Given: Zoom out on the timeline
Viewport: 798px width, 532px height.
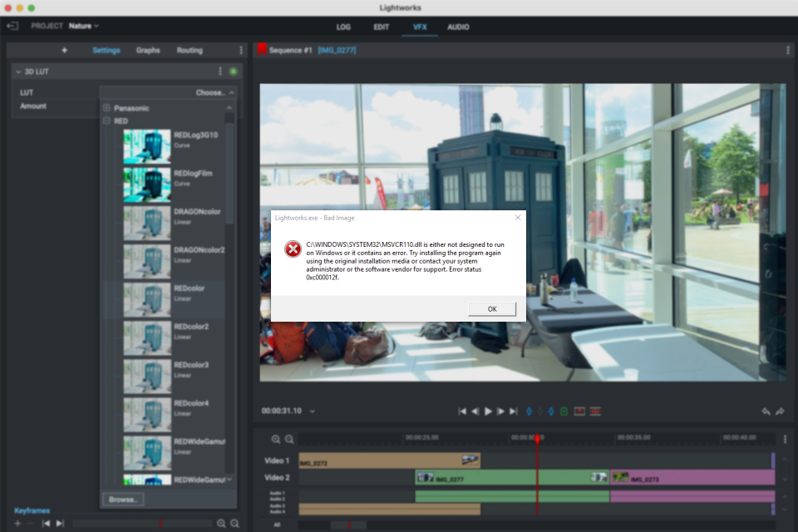Looking at the screenshot, I should pyautogui.click(x=289, y=439).
